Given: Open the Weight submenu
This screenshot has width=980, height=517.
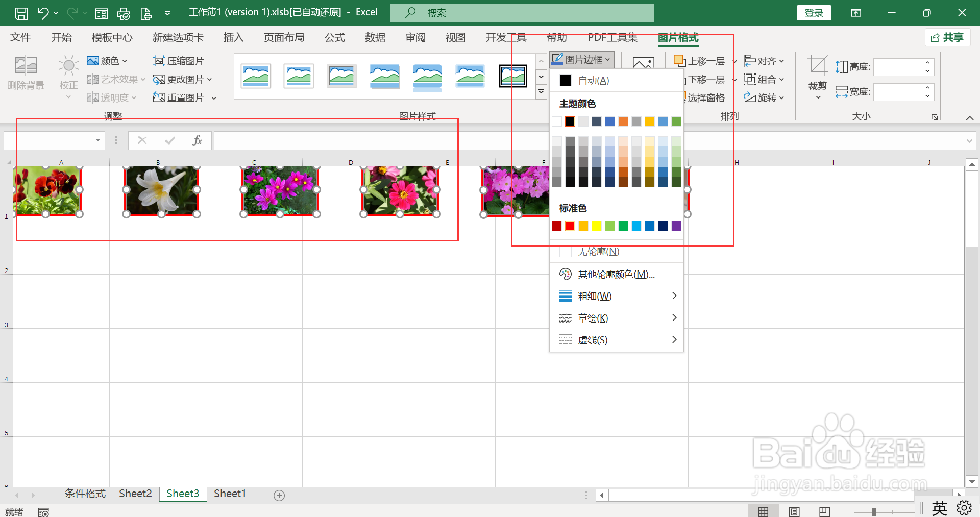Looking at the screenshot, I should (616, 297).
